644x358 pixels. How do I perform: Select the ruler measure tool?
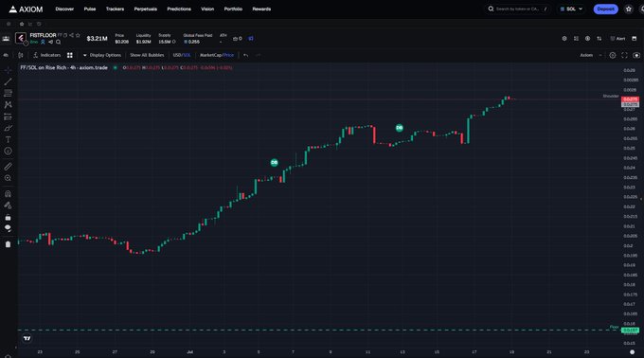pyautogui.click(x=8, y=167)
